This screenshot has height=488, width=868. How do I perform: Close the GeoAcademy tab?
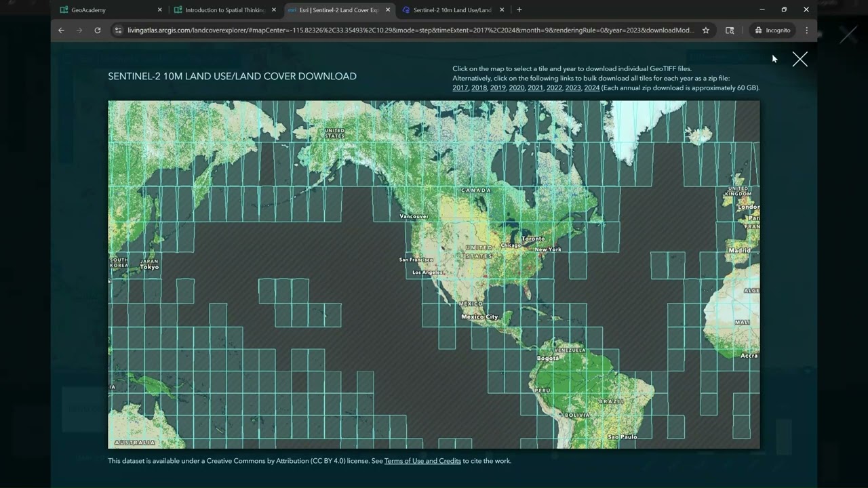coord(160,10)
